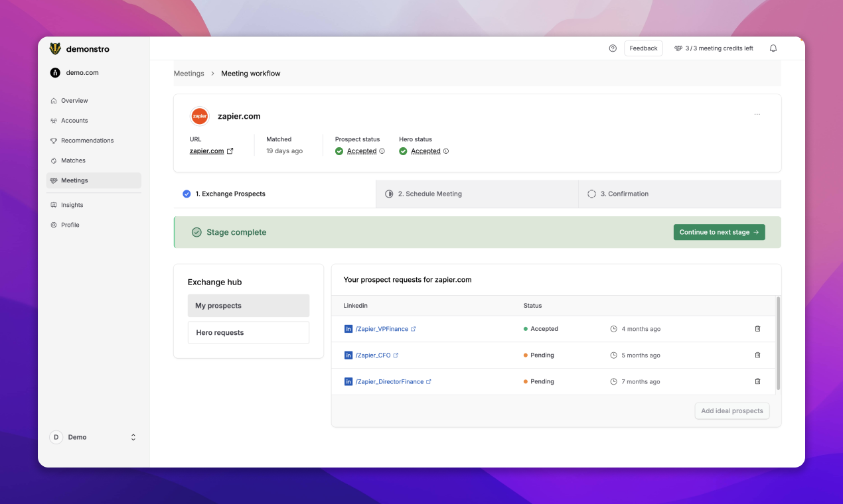
Task: Click LinkedIn icon for /Zapier_CFO
Action: 348,355
